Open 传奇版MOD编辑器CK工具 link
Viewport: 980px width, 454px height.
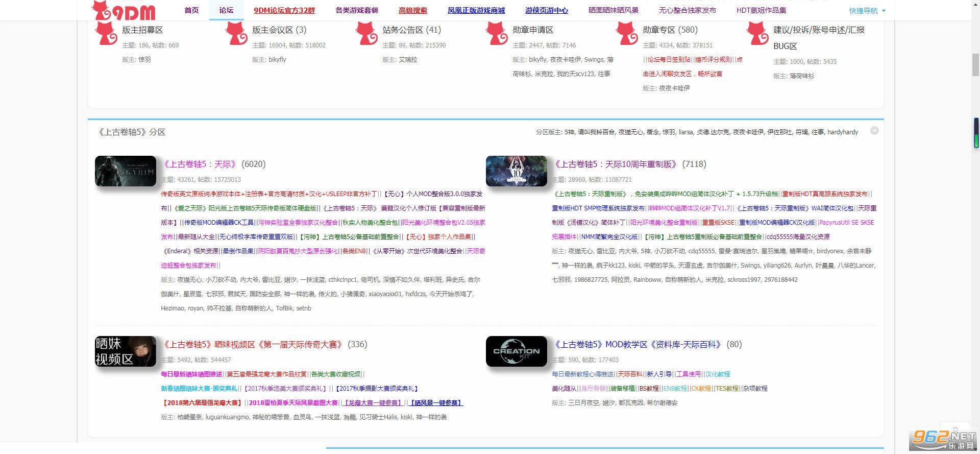(219, 223)
